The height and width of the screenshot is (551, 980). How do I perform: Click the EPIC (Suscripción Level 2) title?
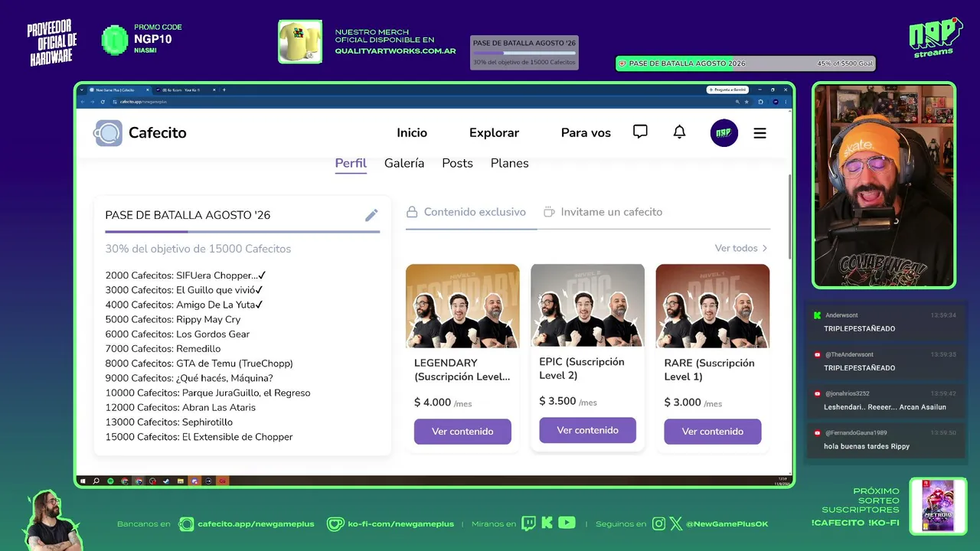click(x=582, y=368)
